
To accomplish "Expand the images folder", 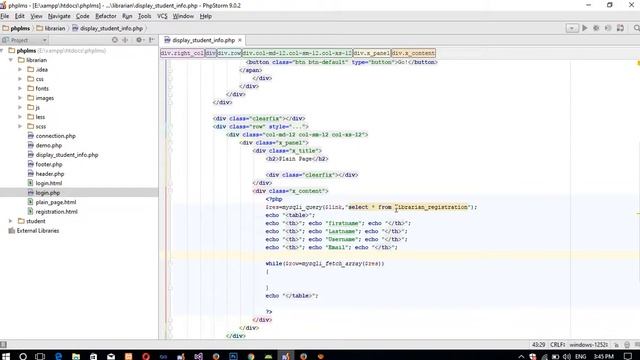I will tap(20, 98).
